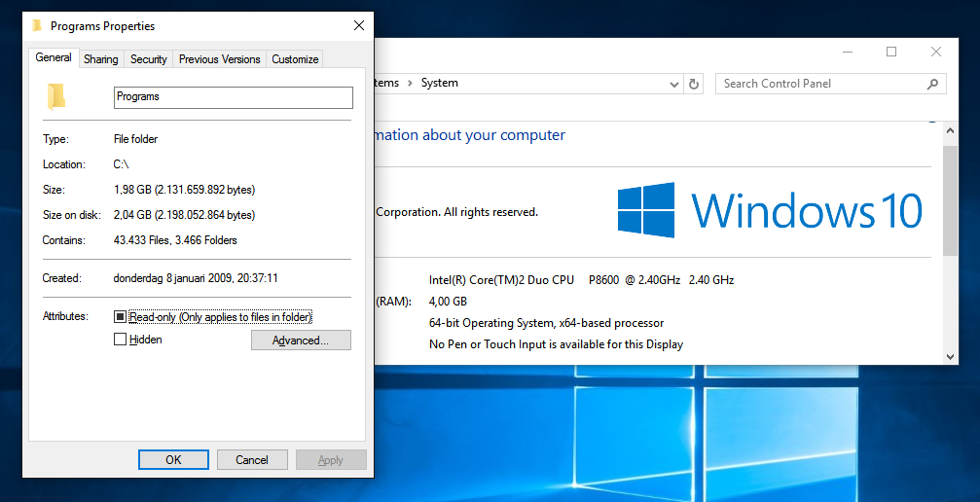
Task: Click the Programs Properties title text
Action: tap(102, 26)
